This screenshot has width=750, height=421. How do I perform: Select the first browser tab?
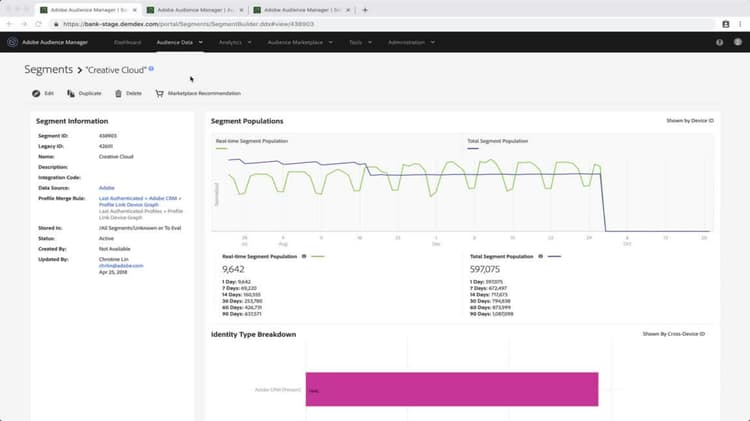pos(88,10)
